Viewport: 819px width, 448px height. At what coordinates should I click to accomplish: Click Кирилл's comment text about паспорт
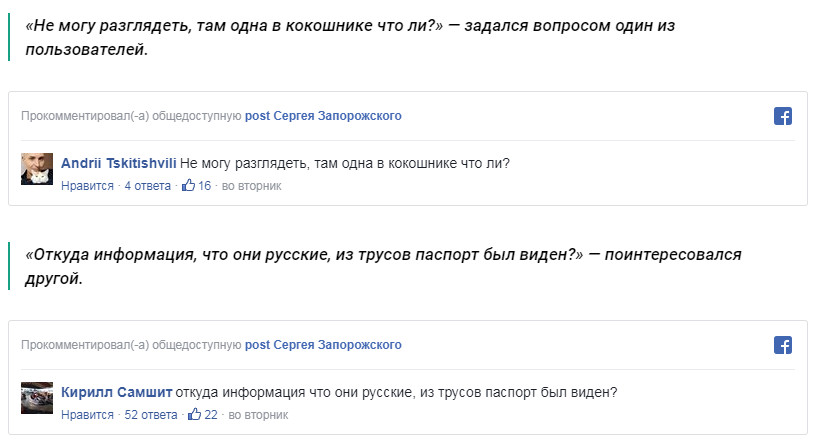(x=396, y=392)
